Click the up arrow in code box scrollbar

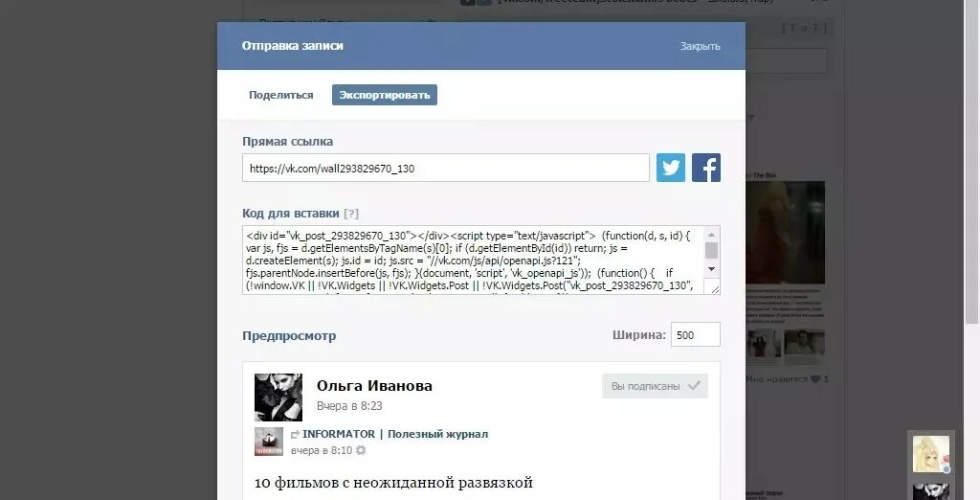click(711, 235)
